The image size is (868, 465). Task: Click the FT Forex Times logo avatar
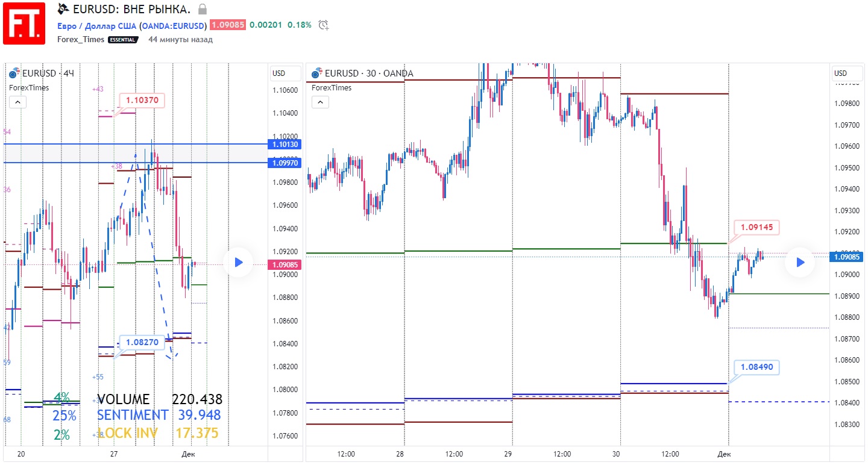[24, 23]
